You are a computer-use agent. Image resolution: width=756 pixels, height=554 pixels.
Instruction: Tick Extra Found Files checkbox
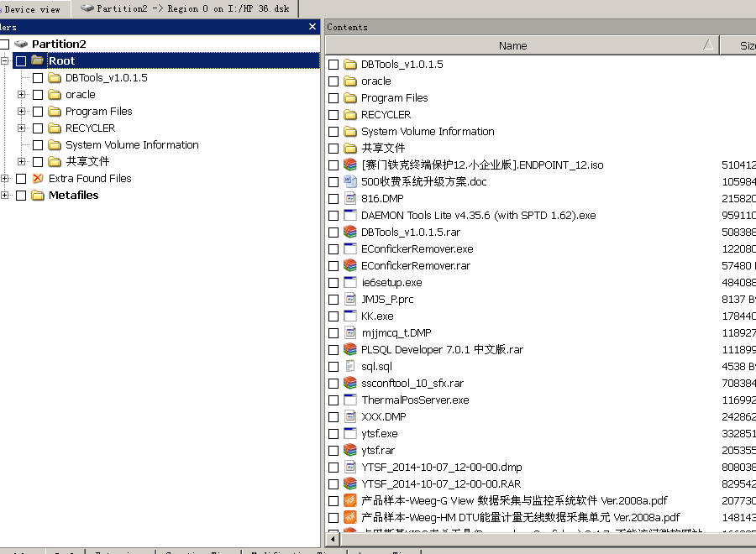point(21,179)
